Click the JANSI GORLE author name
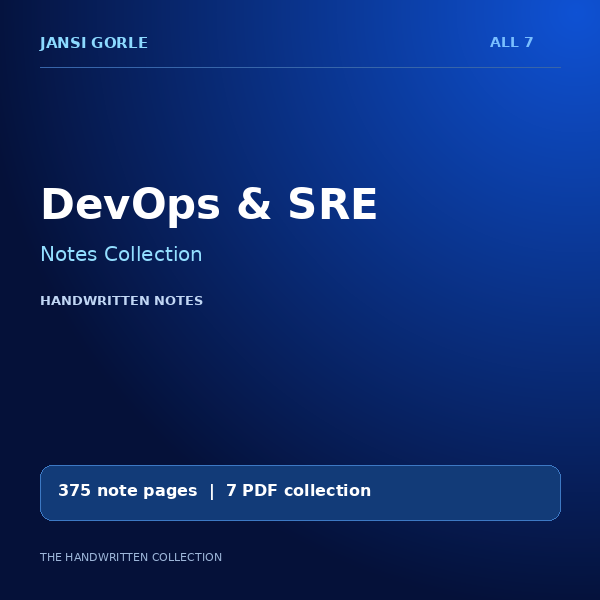 click(x=94, y=43)
